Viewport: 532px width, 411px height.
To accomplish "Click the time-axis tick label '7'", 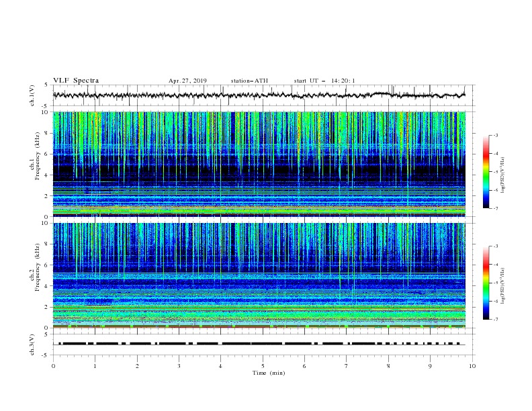I will 347,366.
